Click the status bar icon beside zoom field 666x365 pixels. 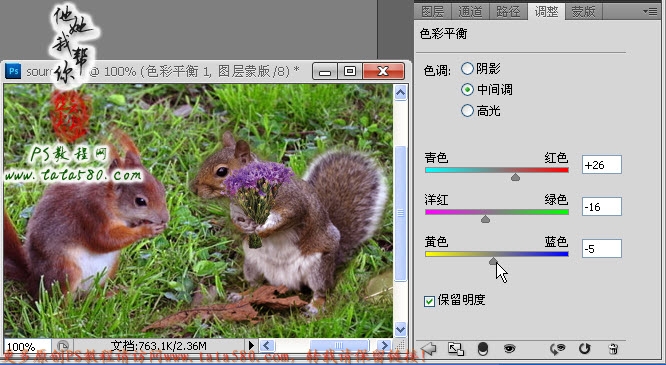pyautogui.click(x=63, y=346)
